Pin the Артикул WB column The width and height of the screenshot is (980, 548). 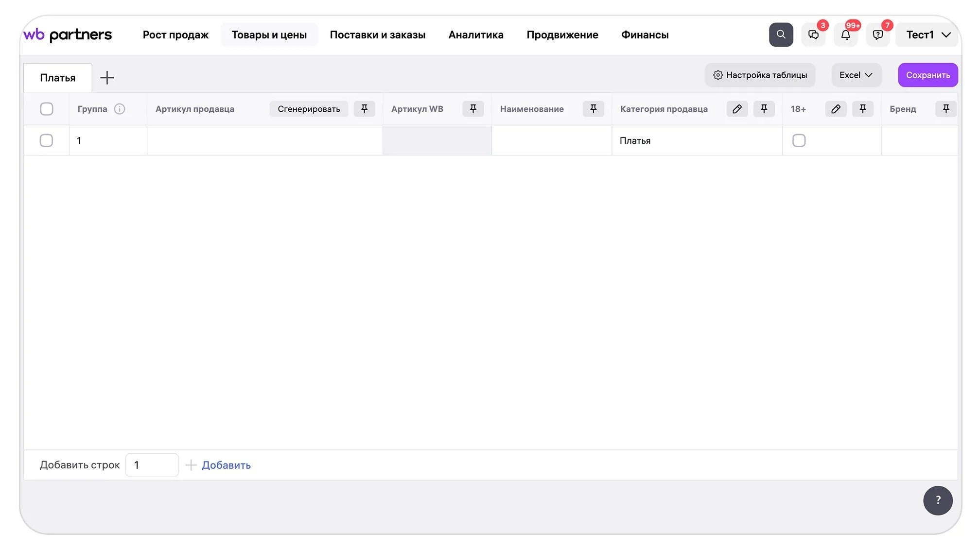pos(473,109)
